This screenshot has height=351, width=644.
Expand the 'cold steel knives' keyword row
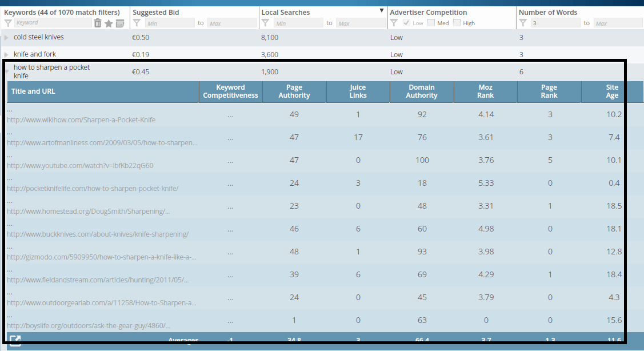pos(6,38)
